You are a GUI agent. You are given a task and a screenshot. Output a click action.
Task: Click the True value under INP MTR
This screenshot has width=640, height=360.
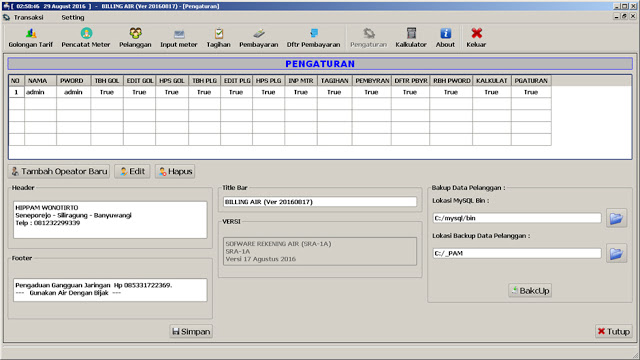301,92
